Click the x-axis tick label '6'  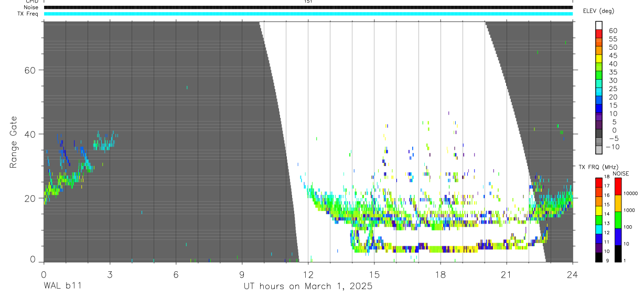[176, 274]
